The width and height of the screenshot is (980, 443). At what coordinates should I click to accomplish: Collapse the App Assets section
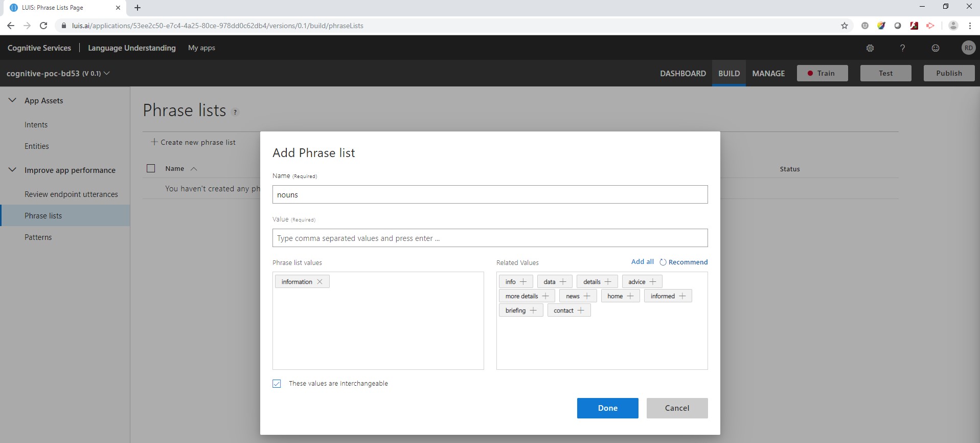(x=12, y=100)
